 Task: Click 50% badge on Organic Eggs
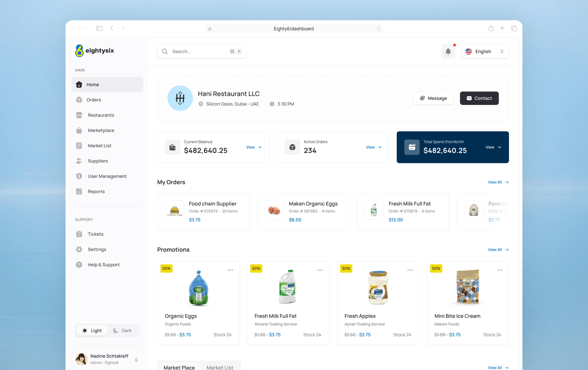(167, 268)
